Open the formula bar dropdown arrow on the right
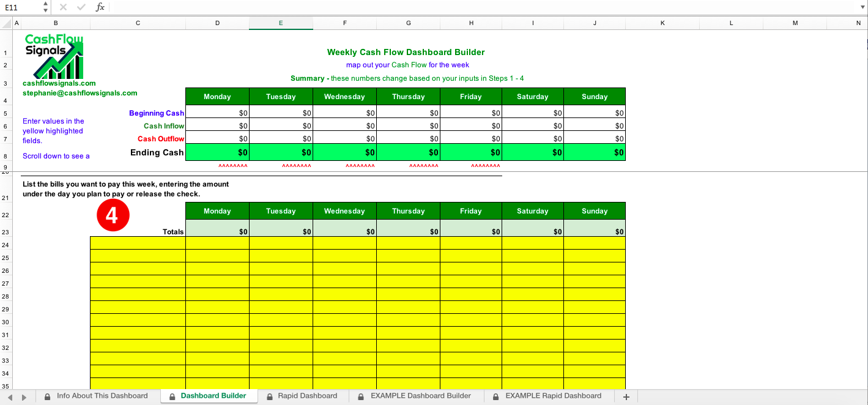Image resolution: width=868 pixels, height=405 pixels. click(x=862, y=7)
